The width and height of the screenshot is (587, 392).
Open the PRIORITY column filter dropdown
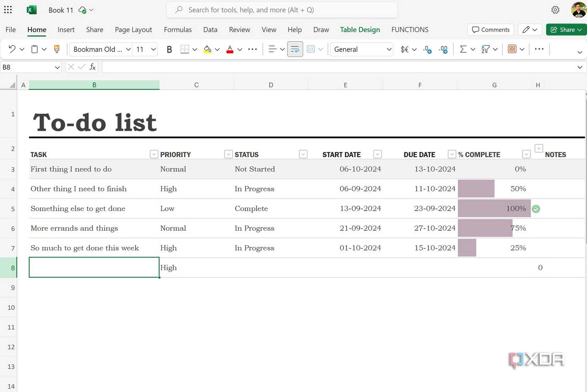(x=228, y=154)
